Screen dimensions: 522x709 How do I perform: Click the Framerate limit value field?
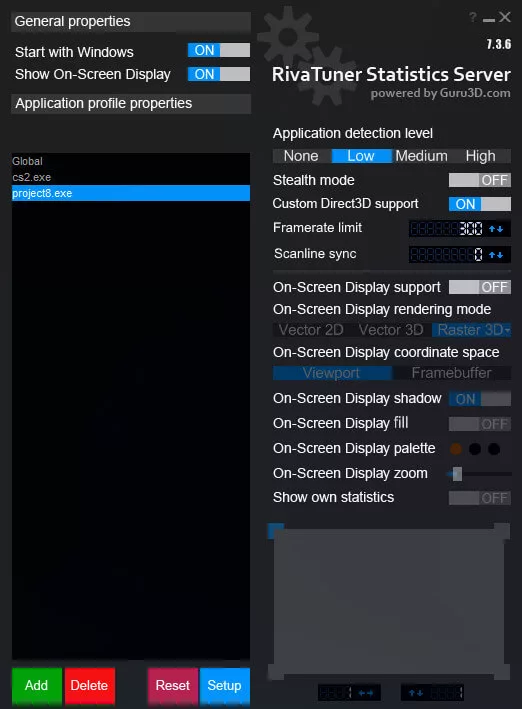click(447, 229)
